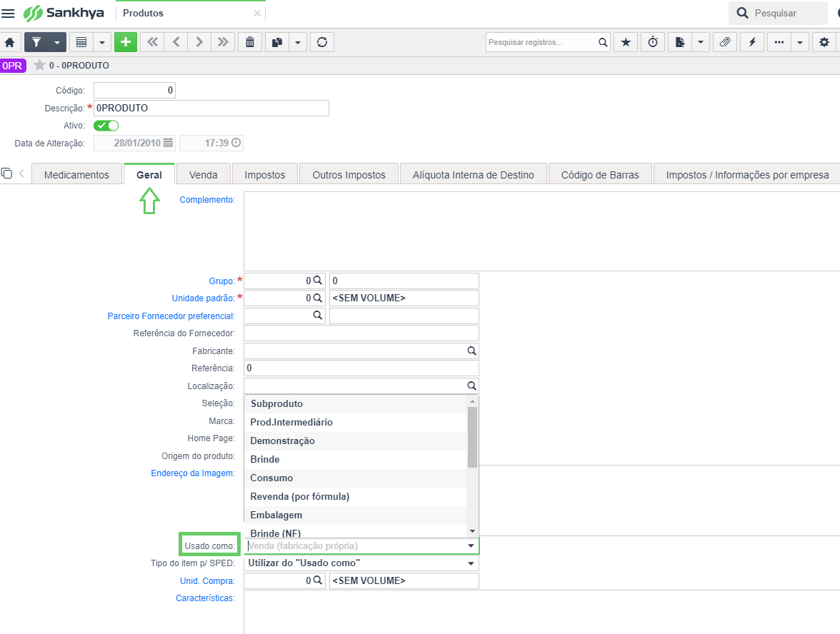Duplicate the record using copy icon
The height and width of the screenshot is (634, 840).
tap(277, 42)
